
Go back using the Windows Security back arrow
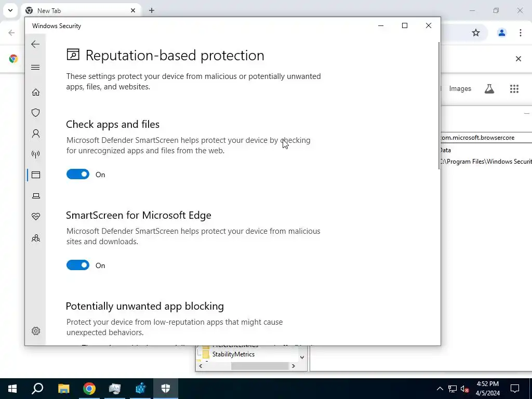click(x=35, y=44)
